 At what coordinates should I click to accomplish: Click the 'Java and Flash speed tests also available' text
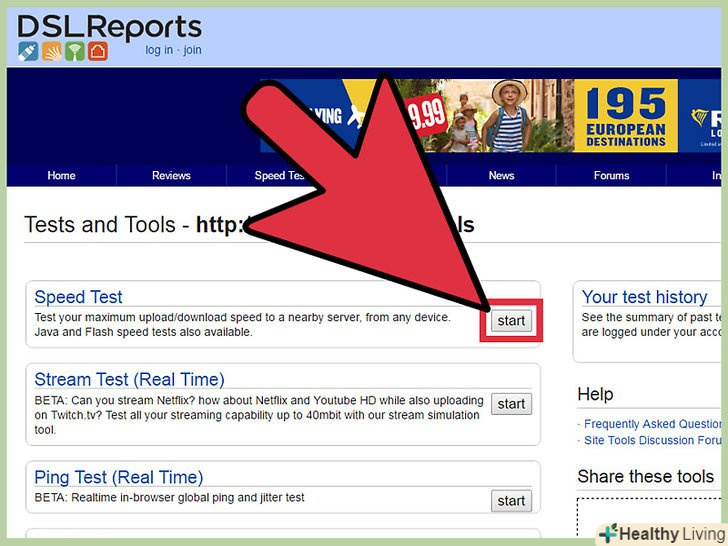point(143,332)
